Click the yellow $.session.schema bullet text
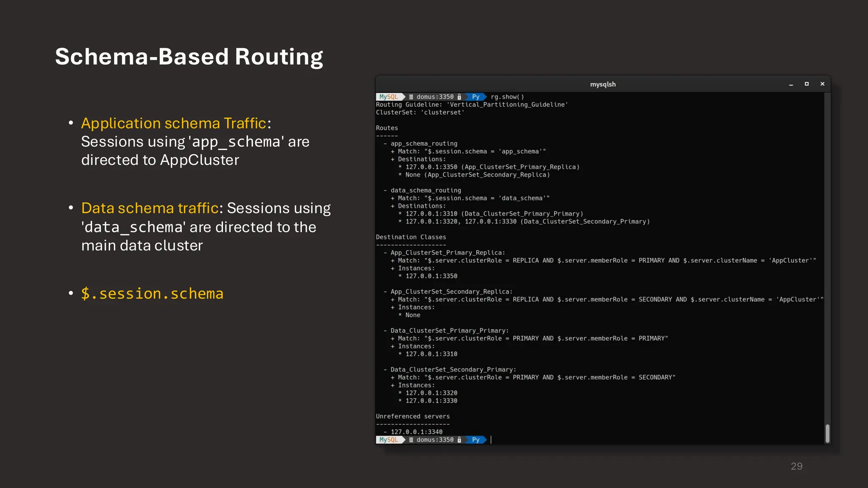 [x=152, y=294]
